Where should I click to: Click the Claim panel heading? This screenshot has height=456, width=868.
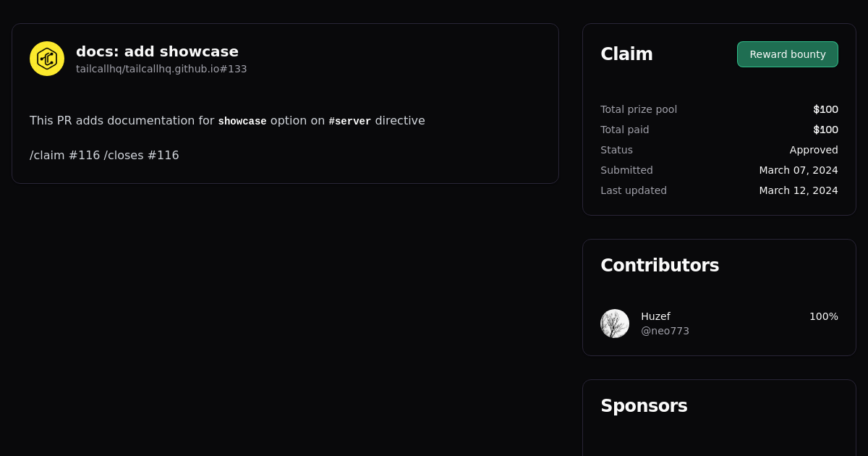626,54
